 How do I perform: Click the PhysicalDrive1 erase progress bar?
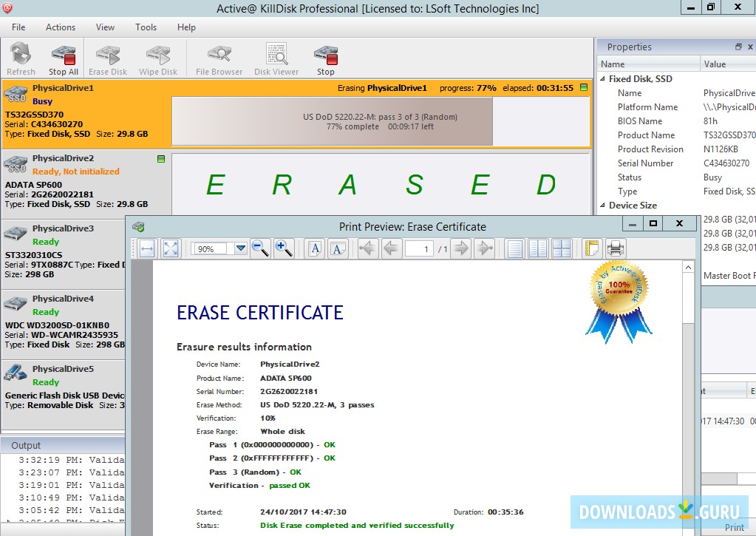333,121
